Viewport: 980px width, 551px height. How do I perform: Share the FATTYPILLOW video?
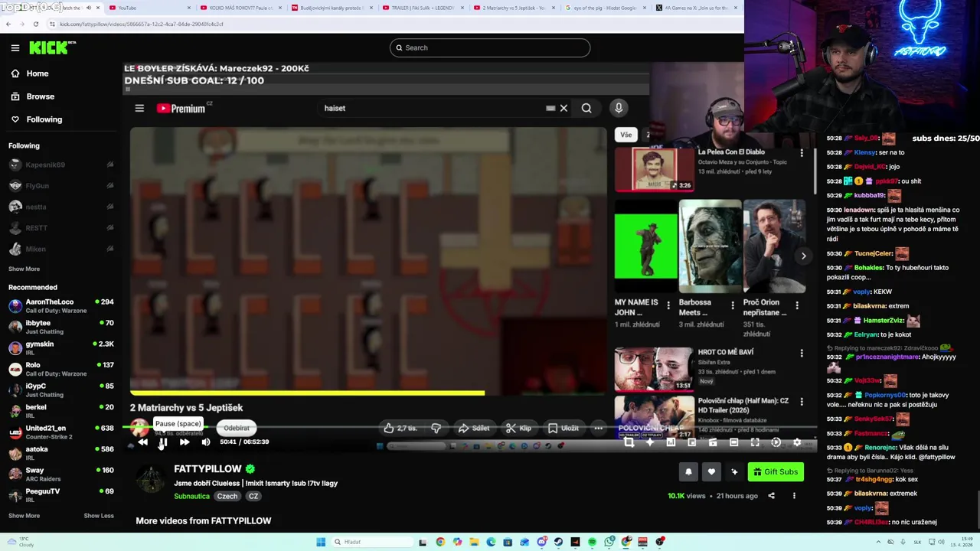point(771,496)
